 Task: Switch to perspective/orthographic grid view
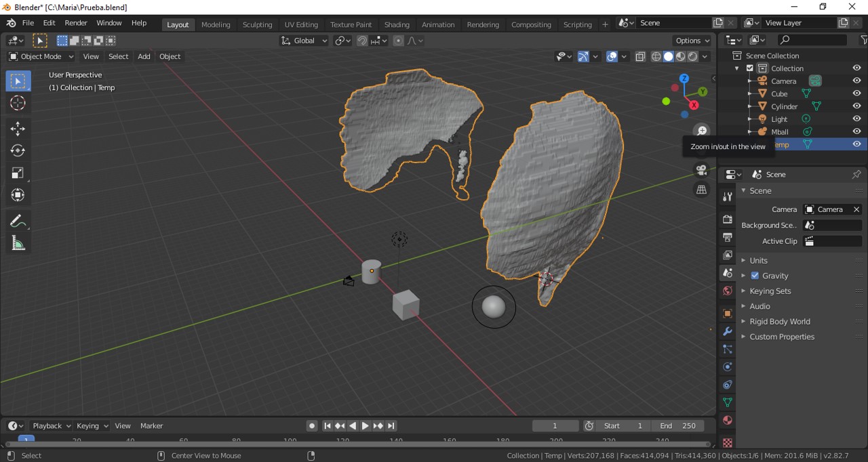(x=702, y=190)
